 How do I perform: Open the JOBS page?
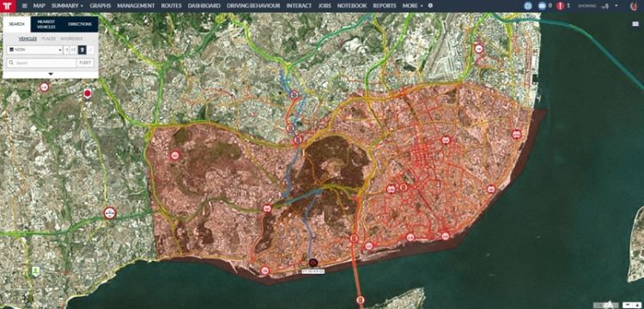[325, 6]
